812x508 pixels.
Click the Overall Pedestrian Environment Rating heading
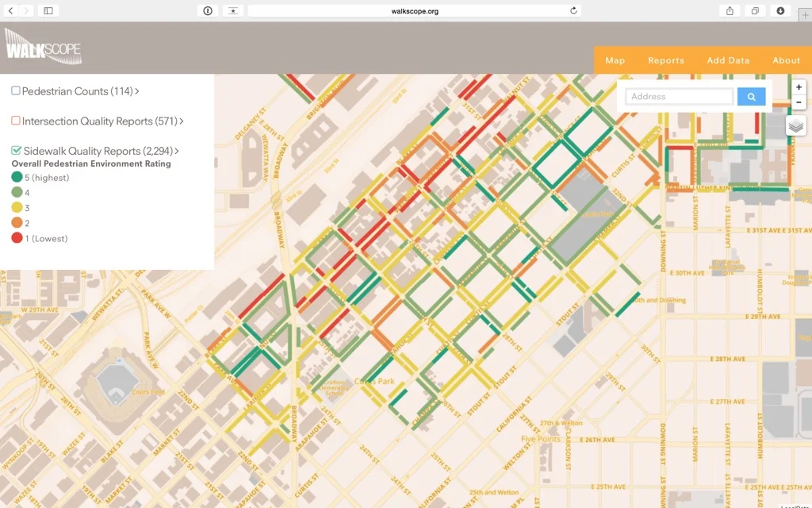pyautogui.click(x=91, y=164)
